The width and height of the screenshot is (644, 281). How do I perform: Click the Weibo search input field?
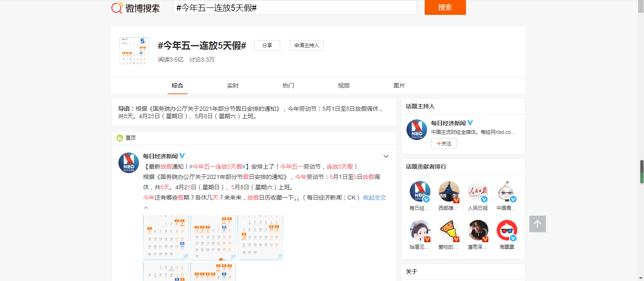[295, 7]
